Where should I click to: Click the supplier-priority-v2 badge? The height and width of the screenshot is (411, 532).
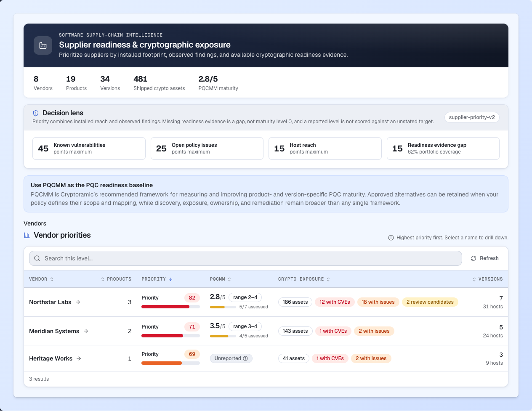(x=472, y=117)
